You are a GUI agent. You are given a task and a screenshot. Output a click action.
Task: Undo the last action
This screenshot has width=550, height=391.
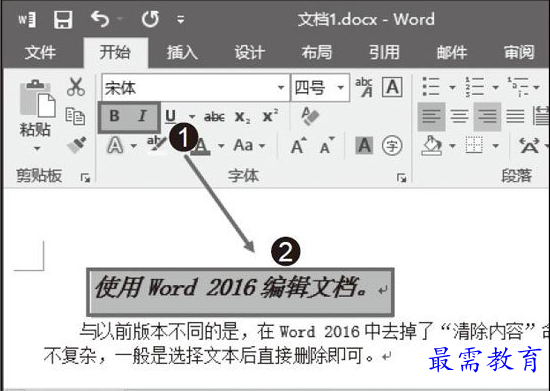[x=100, y=19]
